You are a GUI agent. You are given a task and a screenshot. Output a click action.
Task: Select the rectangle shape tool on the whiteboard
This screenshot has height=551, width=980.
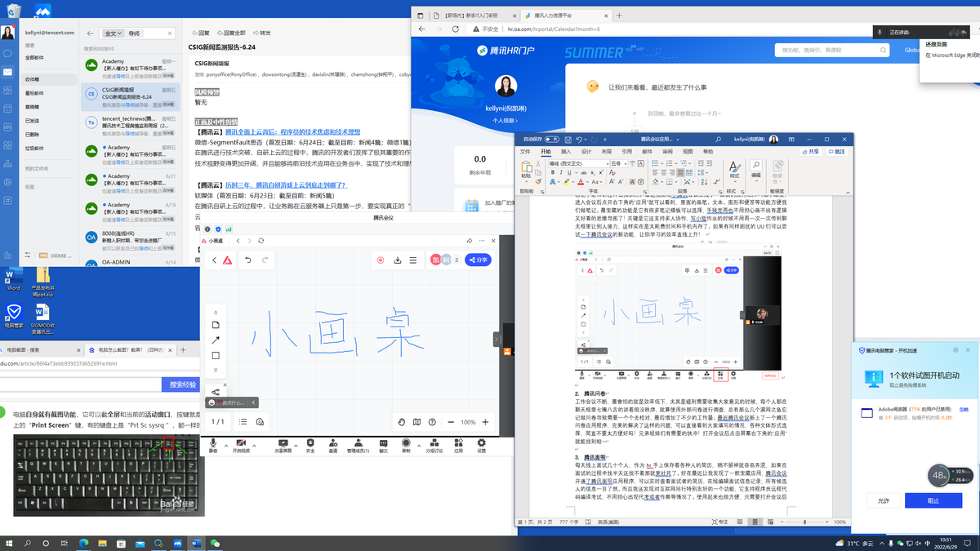pyautogui.click(x=216, y=356)
